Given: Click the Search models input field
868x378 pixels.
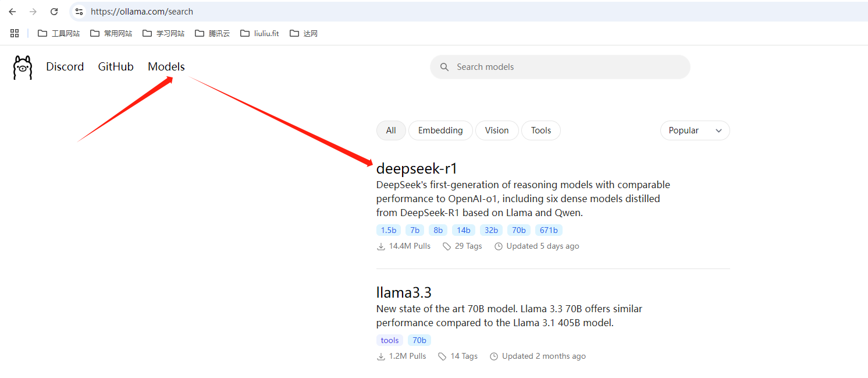Looking at the screenshot, I should point(567,67).
